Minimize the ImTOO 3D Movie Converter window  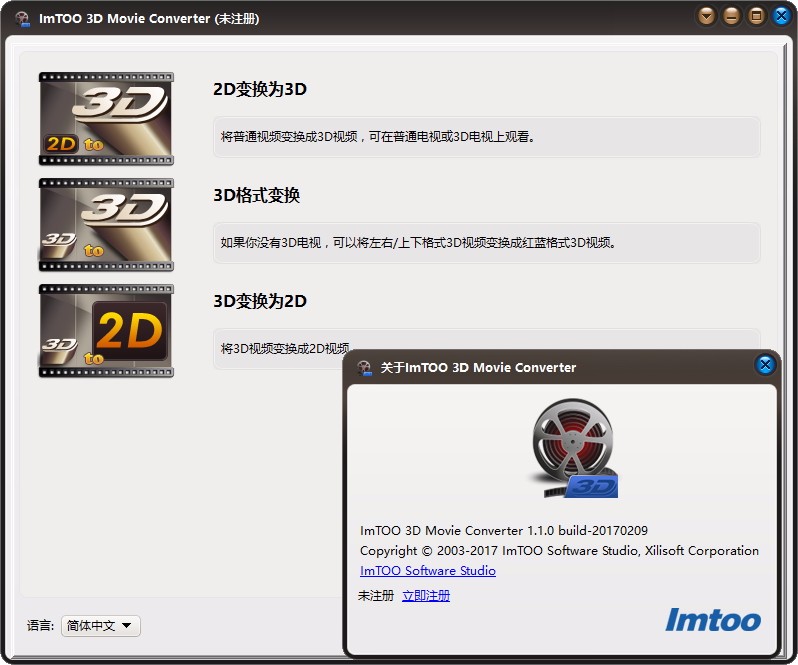[731, 16]
